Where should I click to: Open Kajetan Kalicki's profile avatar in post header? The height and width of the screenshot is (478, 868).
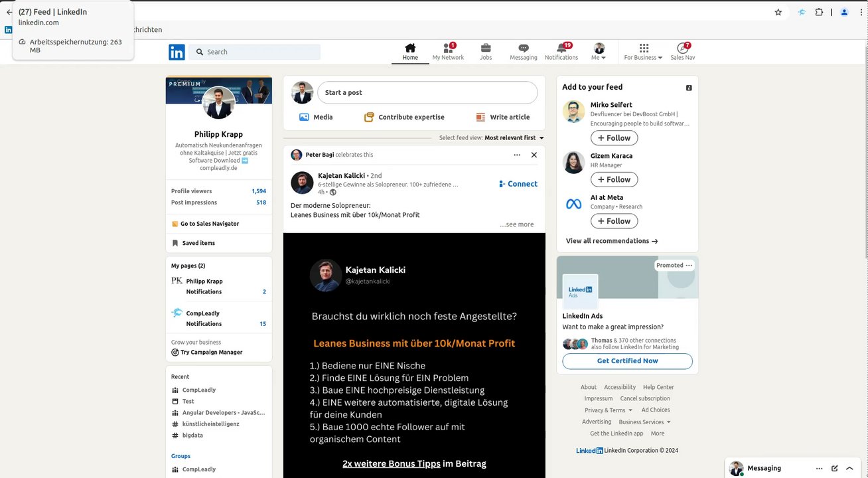coord(302,183)
